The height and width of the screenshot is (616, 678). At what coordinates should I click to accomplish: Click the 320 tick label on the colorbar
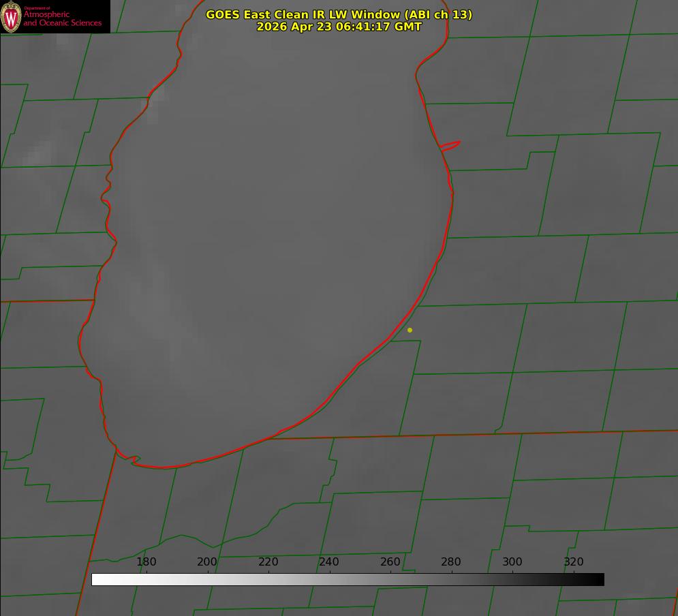pos(574,561)
